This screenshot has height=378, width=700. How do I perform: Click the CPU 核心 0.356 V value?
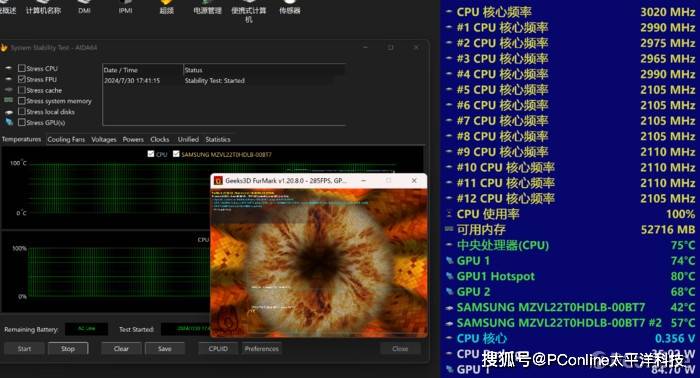point(675,338)
